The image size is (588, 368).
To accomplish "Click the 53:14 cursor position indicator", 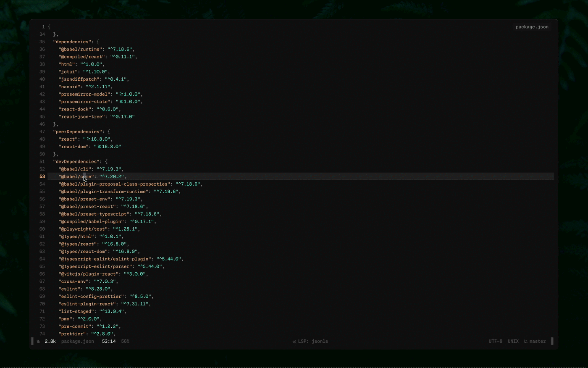I will (x=109, y=342).
